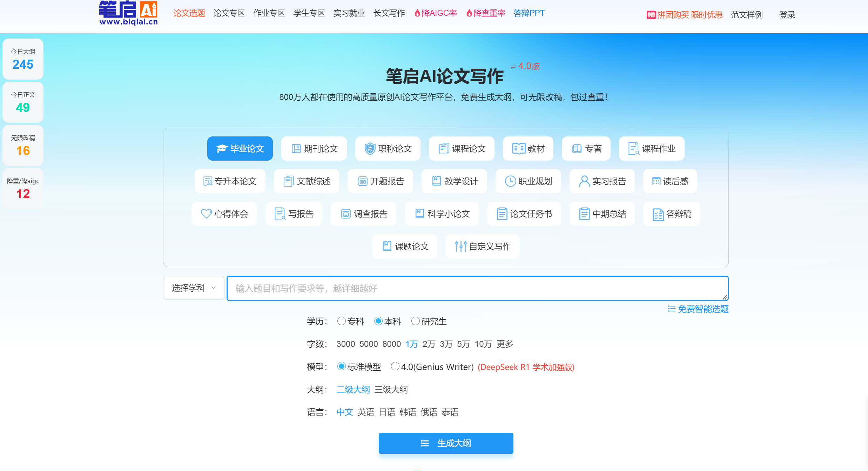Image resolution: width=868 pixels, height=471 pixels.
Task: Choose the 职称论文 writing type
Action: 387,148
